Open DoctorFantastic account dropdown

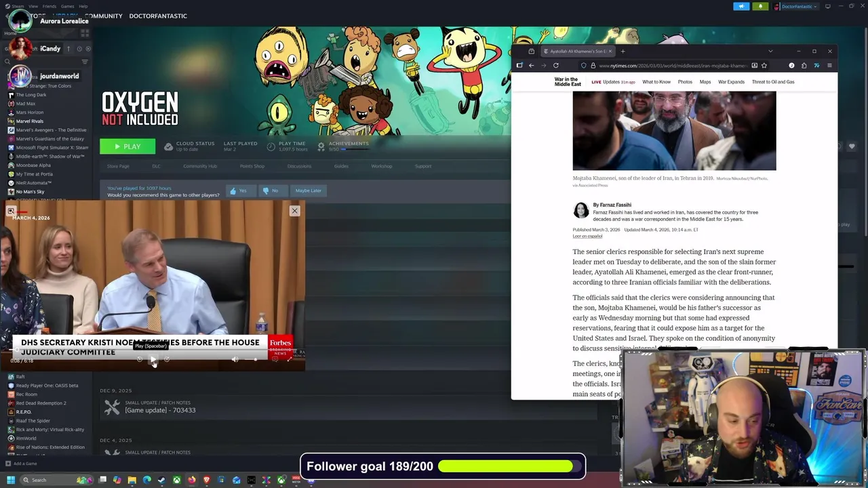click(x=795, y=6)
